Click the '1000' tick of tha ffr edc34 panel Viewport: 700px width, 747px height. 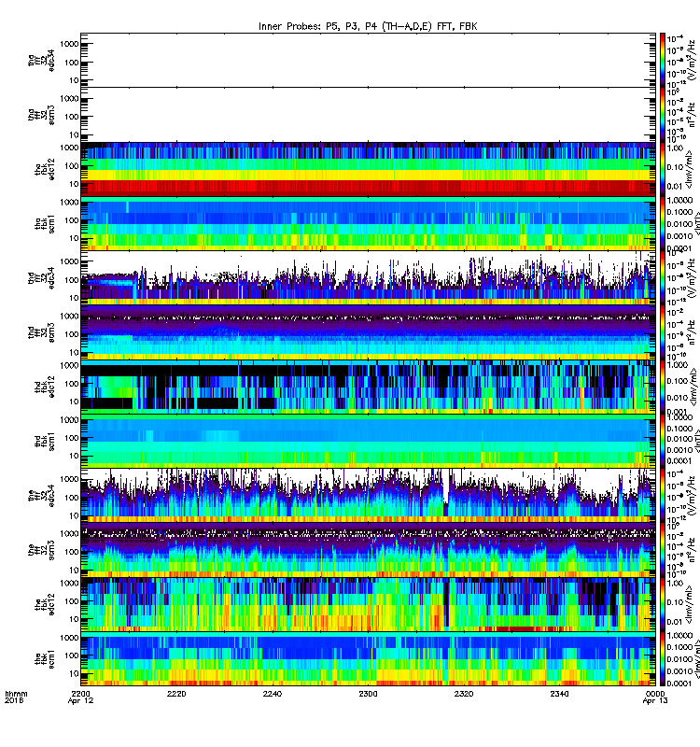coord(69,44)
